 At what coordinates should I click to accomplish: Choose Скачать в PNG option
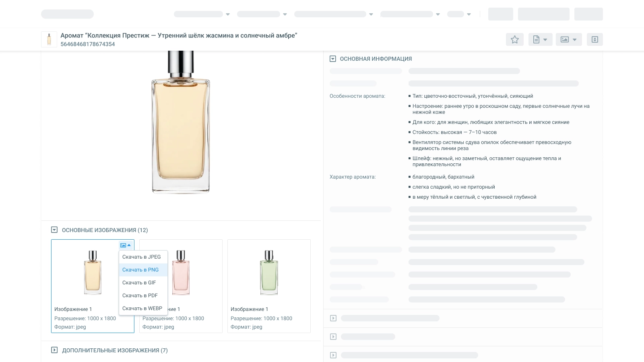[140, 270]
